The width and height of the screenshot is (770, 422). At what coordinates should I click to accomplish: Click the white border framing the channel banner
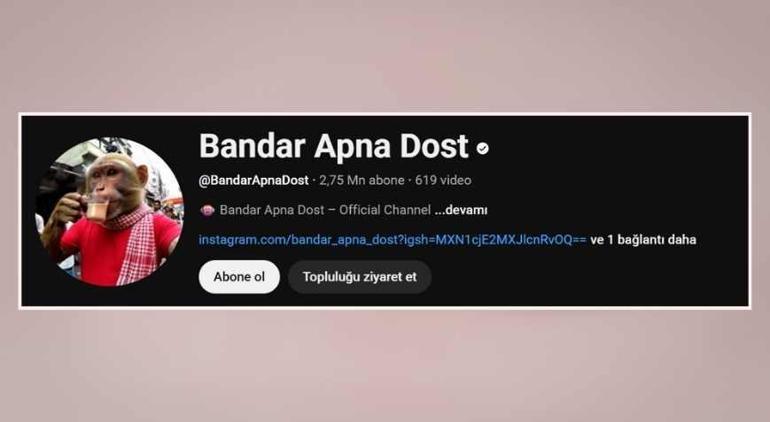pos(385,114)
